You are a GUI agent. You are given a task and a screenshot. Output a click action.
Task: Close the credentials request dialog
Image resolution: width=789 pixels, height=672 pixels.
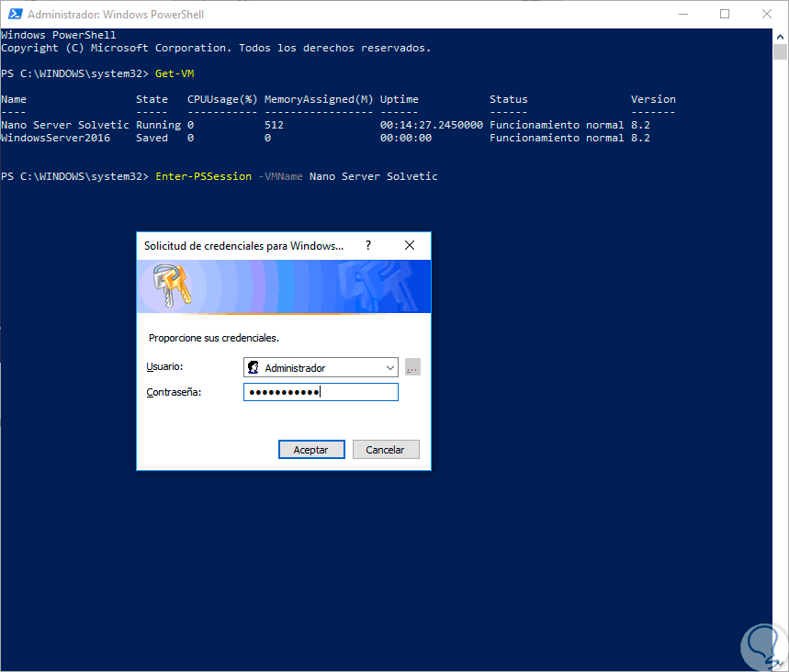tap(410, 245)
